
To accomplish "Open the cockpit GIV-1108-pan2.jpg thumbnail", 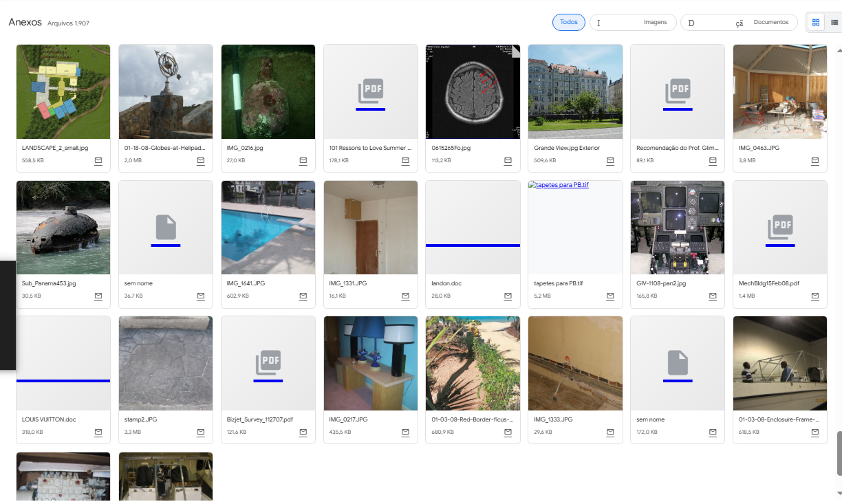I will click(677, 228).
